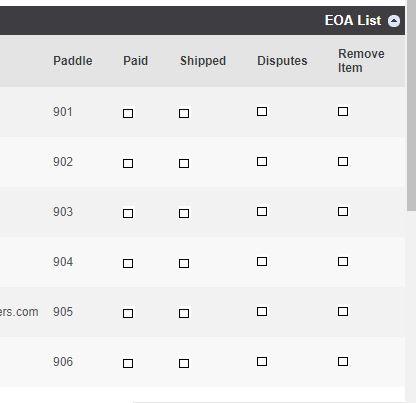Screen dimensions: 416x403
Task: Click the Remove Item column header
Action: [x=361, y=61]
